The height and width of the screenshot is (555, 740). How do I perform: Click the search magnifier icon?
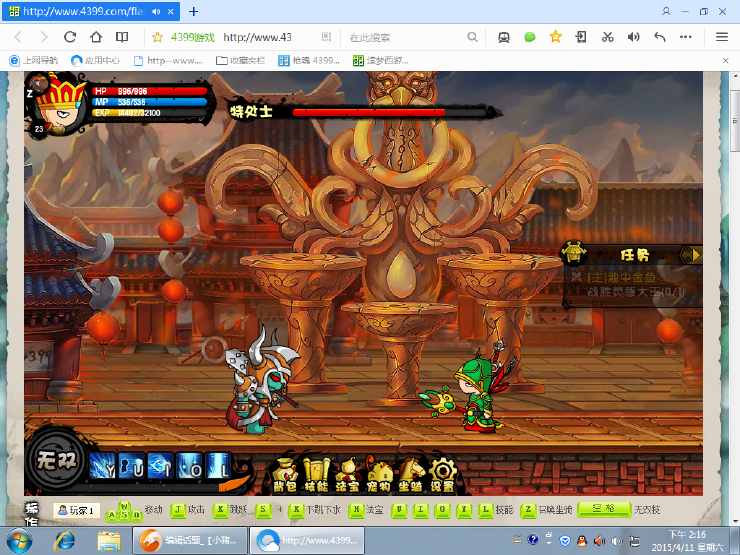tap(472, 37)
